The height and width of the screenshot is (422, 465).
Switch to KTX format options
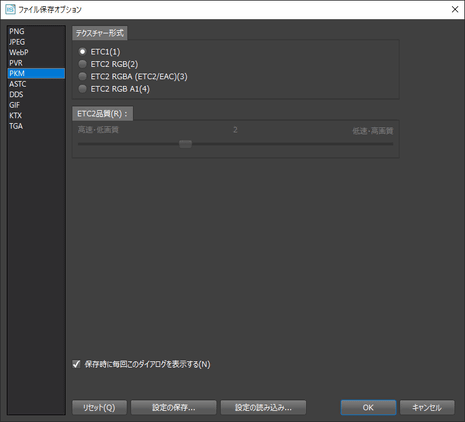click(x=36, y=115)
